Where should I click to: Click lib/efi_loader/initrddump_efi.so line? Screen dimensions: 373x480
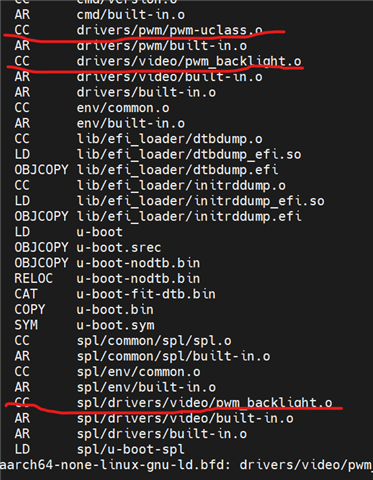pos(169,201)
